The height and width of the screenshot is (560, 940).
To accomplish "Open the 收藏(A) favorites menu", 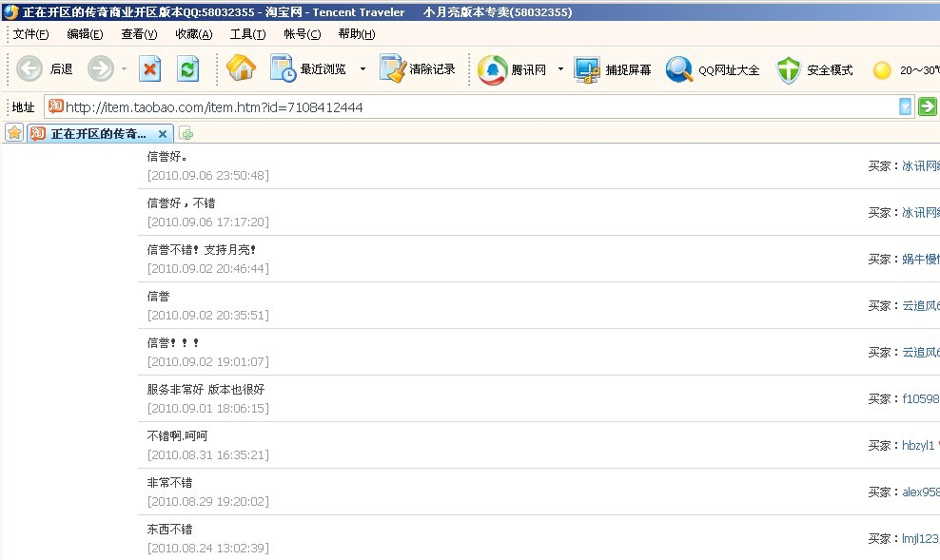I will pos(194,34).
